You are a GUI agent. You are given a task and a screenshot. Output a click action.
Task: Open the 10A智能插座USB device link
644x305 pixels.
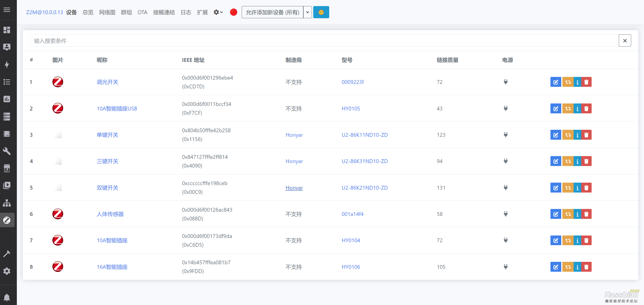coord(117,108)
